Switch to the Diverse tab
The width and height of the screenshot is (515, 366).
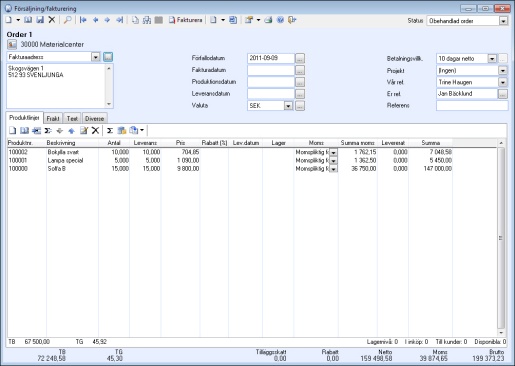point(94,118)
